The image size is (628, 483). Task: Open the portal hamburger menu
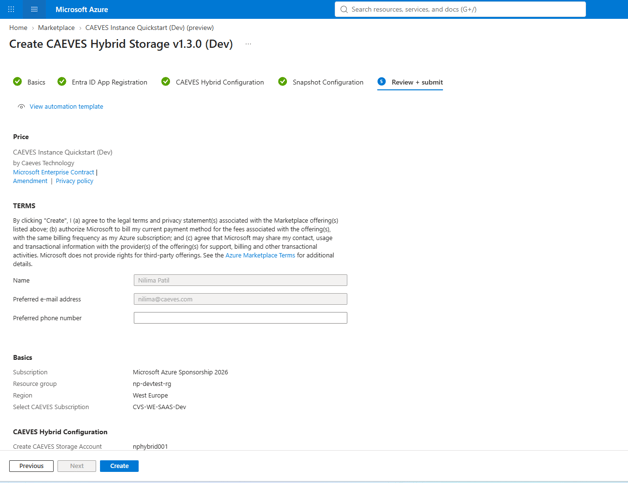tap(34, 9)
